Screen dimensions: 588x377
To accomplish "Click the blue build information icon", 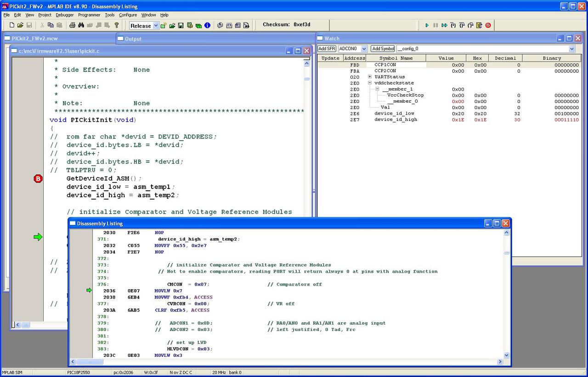I will point(207,25).
